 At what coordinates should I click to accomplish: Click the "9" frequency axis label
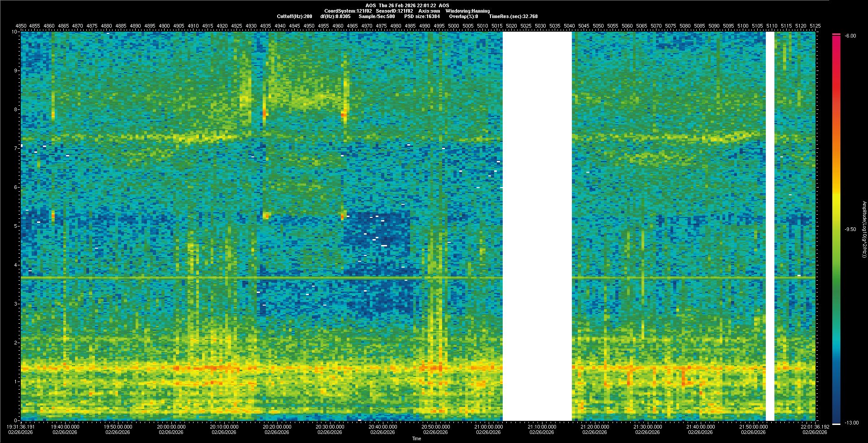coord(16,71)
